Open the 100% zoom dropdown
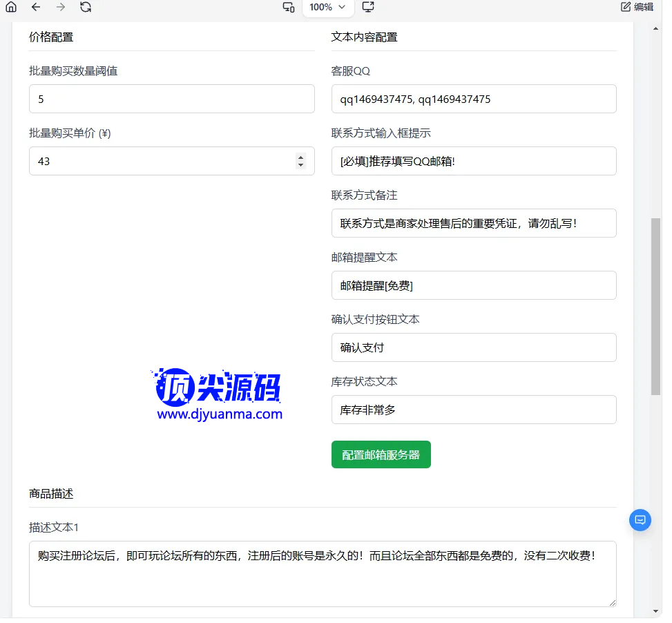Image resolution: width=672 pixels, height=623 pixels. point(328,8)
